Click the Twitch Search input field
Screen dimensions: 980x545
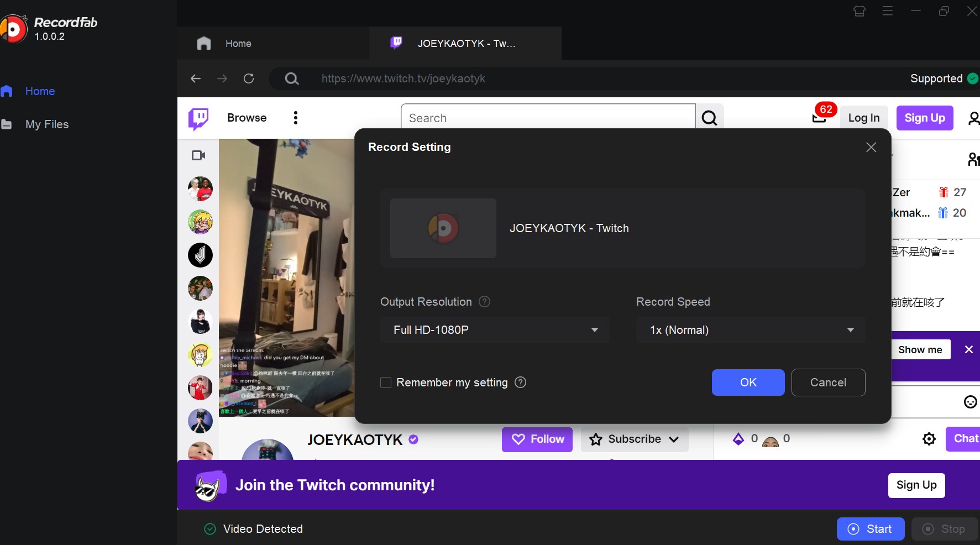click(548, 118)
